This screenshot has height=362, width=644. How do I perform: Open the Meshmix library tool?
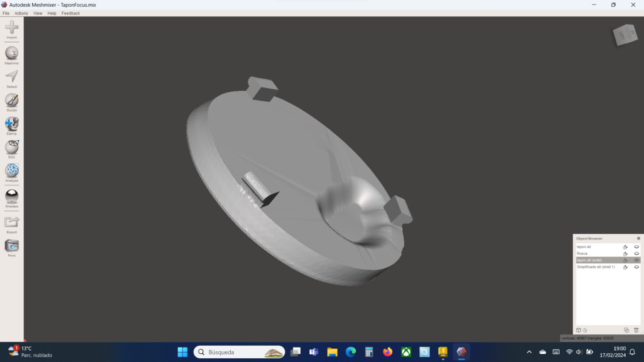click(11, 55)
